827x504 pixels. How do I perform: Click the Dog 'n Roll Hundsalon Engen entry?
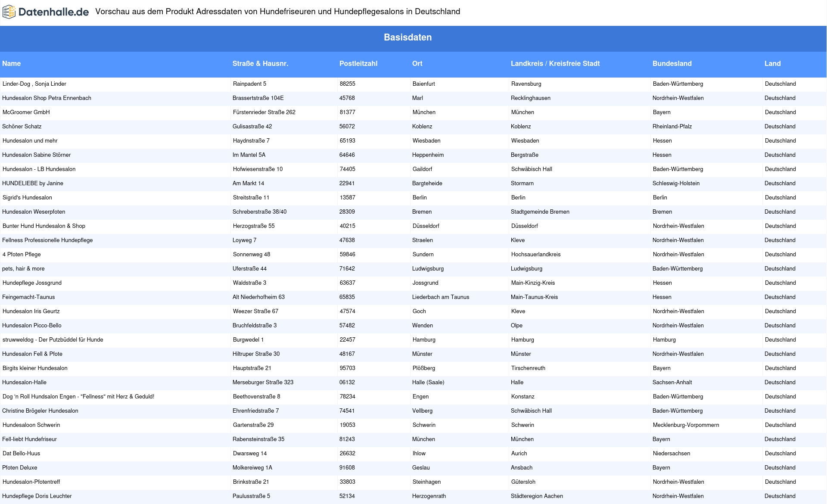pos(78,396)
